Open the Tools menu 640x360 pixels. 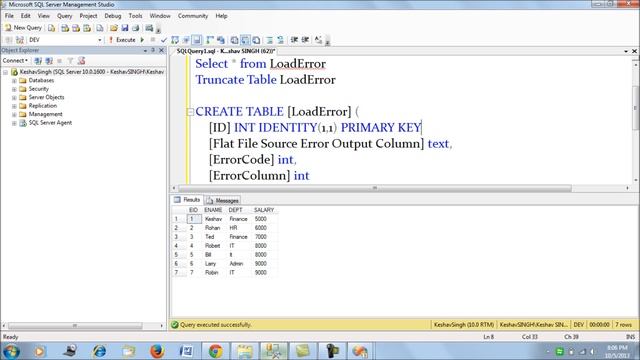click(136, 16)
